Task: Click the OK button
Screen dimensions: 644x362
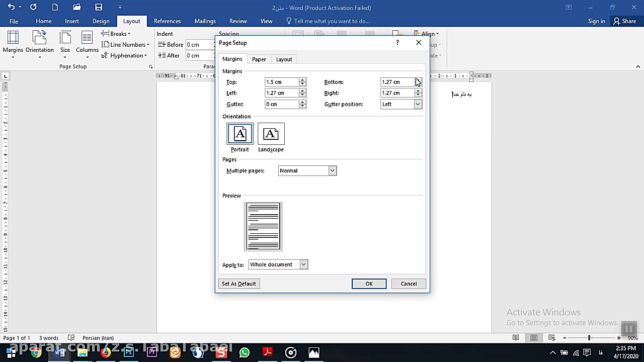Action: click(369, 284)
